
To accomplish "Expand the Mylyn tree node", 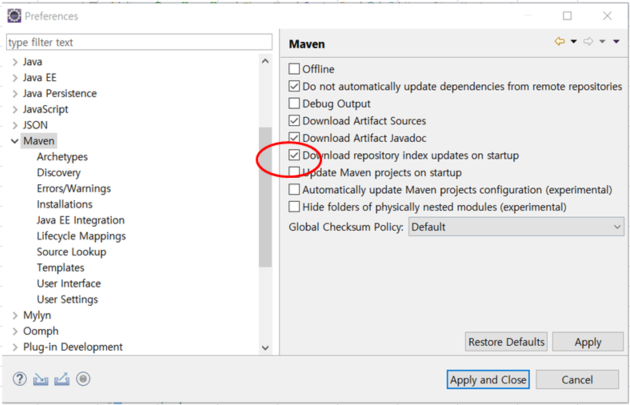I will point(15,315).
